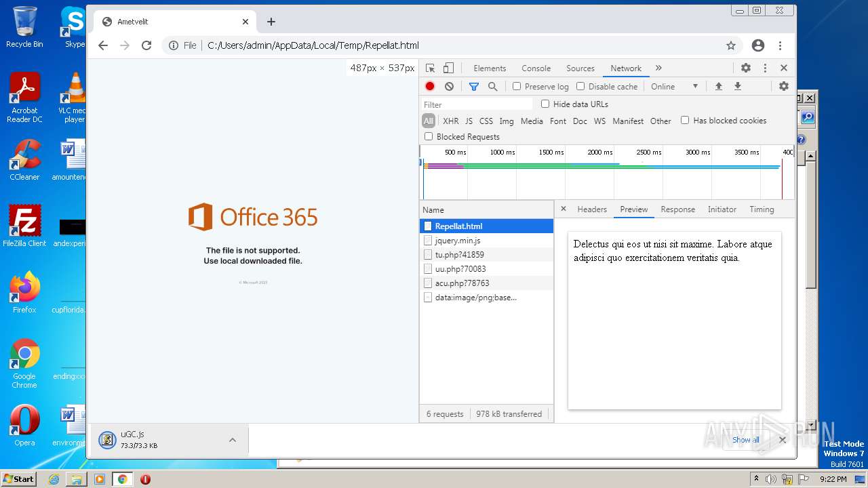Open the Timing tab
Screen dimensions: 868x488
tap(762, 209)
